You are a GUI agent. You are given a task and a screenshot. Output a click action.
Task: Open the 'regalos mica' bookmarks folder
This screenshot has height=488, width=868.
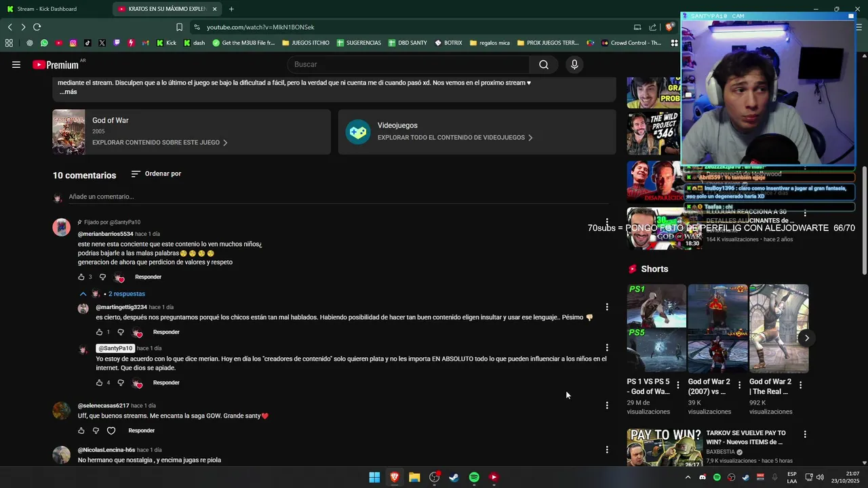pos(490,43)
